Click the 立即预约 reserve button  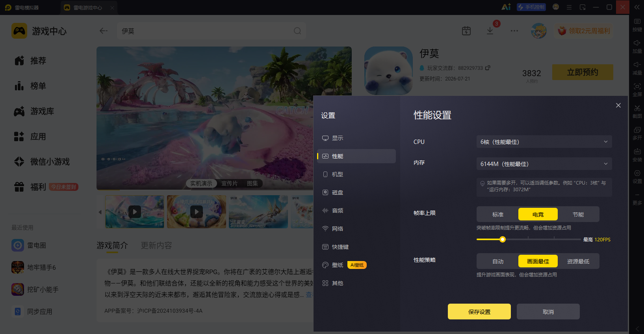(x=583, y=72)
